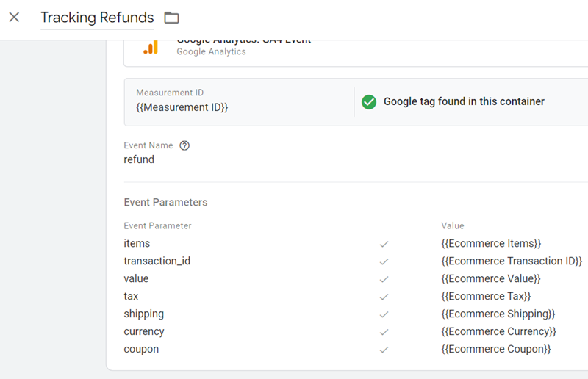Click checkmark in the shipping row
588x379 pixels.
tap(384, 314)
